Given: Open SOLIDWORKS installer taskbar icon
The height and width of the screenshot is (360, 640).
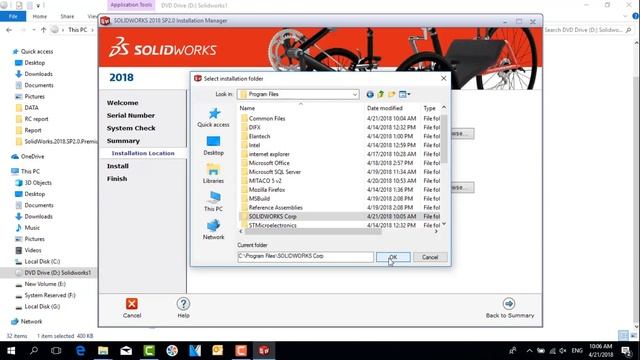Looking at the screenshot, I should click(x=264, y=351).
